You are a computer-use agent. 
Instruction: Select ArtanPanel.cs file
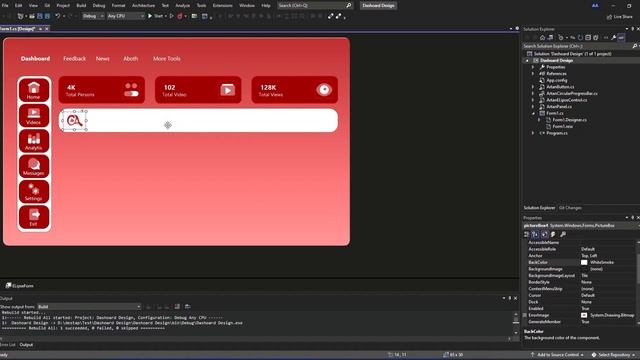click(559, 107)
